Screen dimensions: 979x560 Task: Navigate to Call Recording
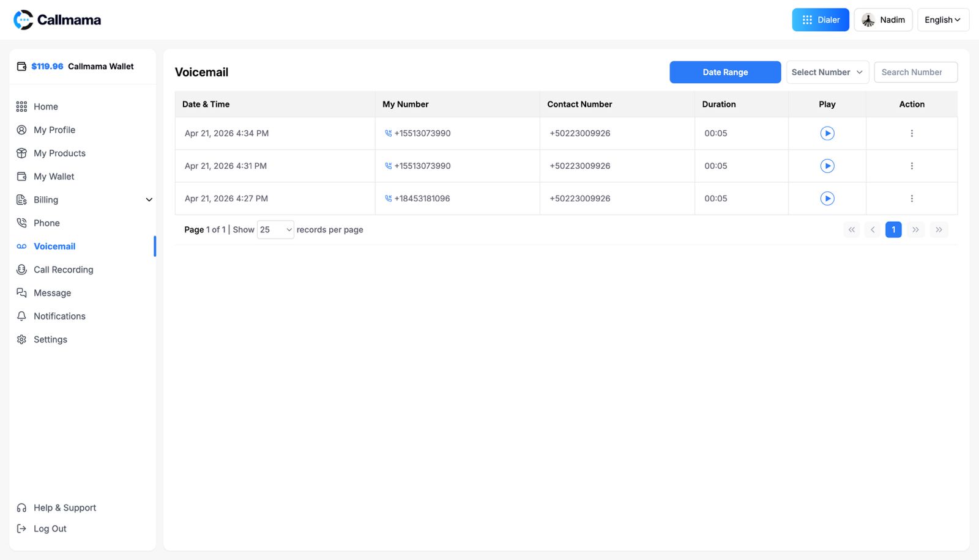pyautogui.click(x=64, y=270)
